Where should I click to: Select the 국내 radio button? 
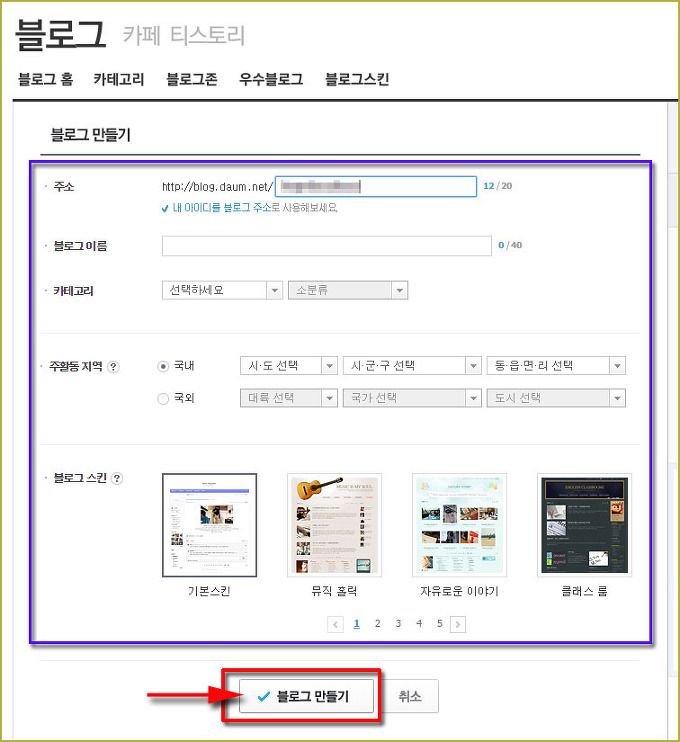163,366
